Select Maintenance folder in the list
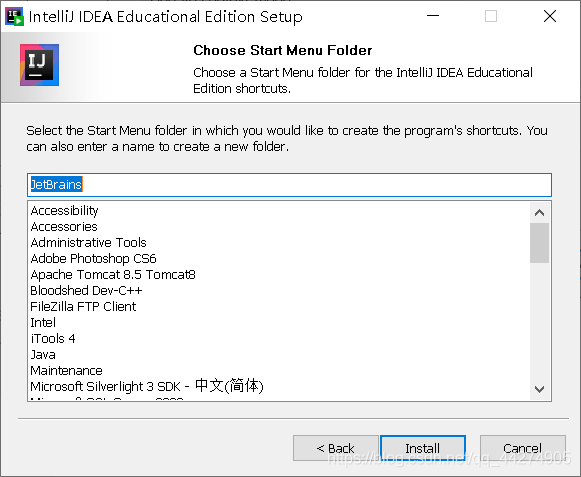Viewport: 581px width, 477px height. coord(66,371)
